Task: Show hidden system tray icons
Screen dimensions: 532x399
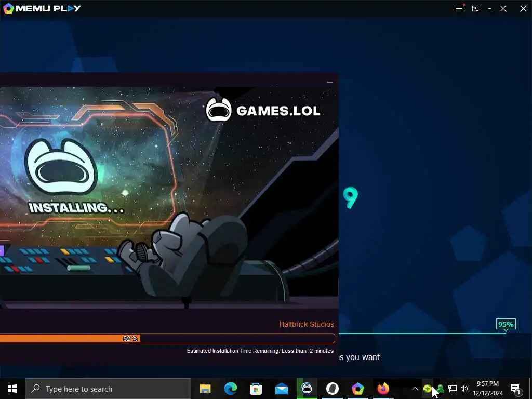Action: (415, 389)
